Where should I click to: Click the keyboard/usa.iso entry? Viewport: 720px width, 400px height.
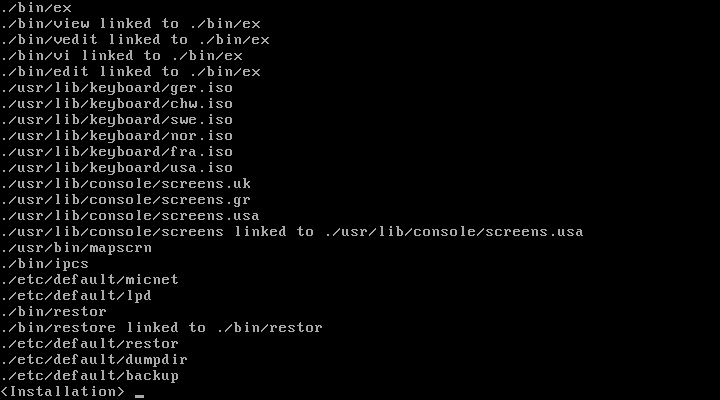click(x=117, y=167)
